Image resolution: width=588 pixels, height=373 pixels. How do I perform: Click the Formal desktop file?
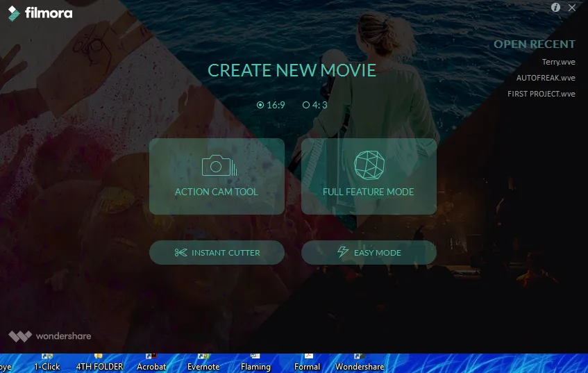[x=307, y=363]
